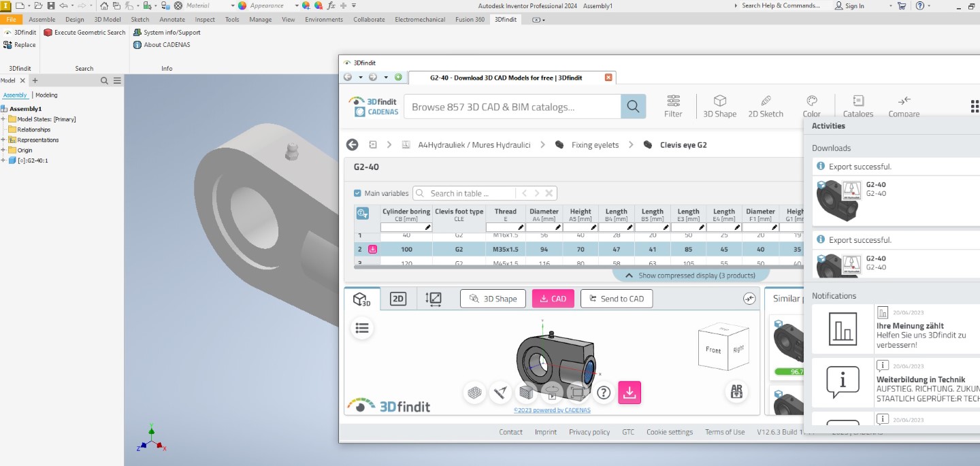
Task: Run Execute Geometric Search from the ribbon
Action: click(84, 31)
